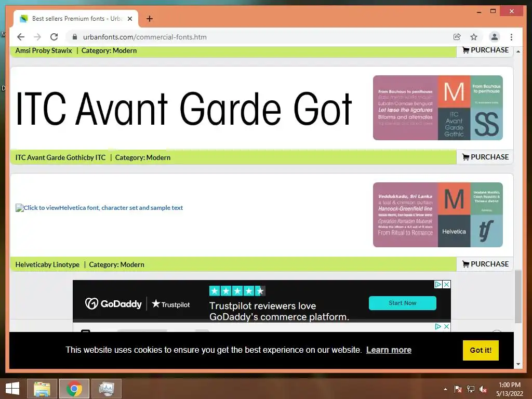Click the Helvetica character set link
The width and height of the screenshot is (532, 399).
[x=99, y=208]
